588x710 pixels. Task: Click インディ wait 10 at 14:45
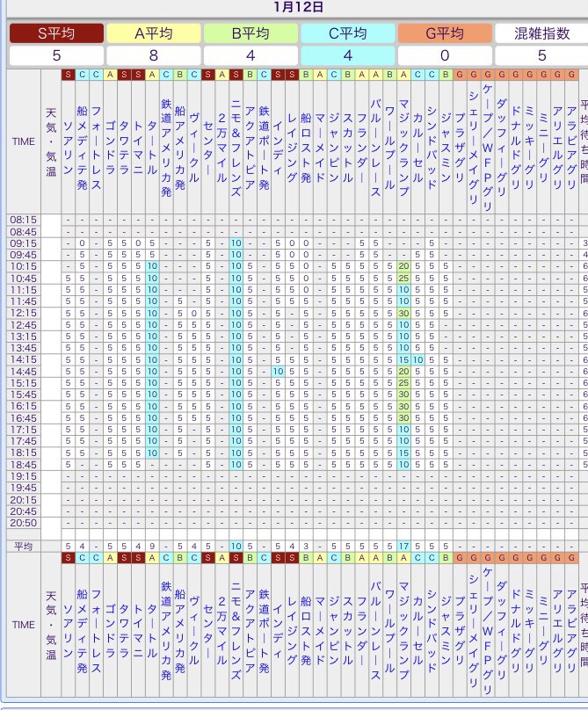(278, 372)
